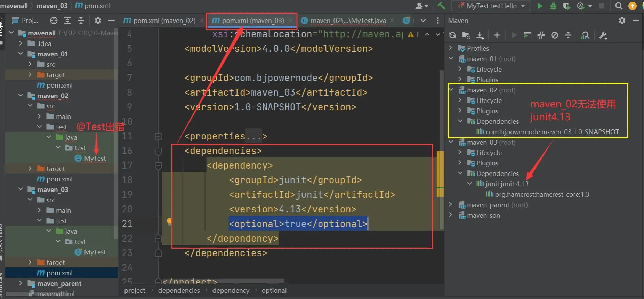Fold the dependencies block at line 16
Viewport: 644px width, 299px height.
[158, 151]
